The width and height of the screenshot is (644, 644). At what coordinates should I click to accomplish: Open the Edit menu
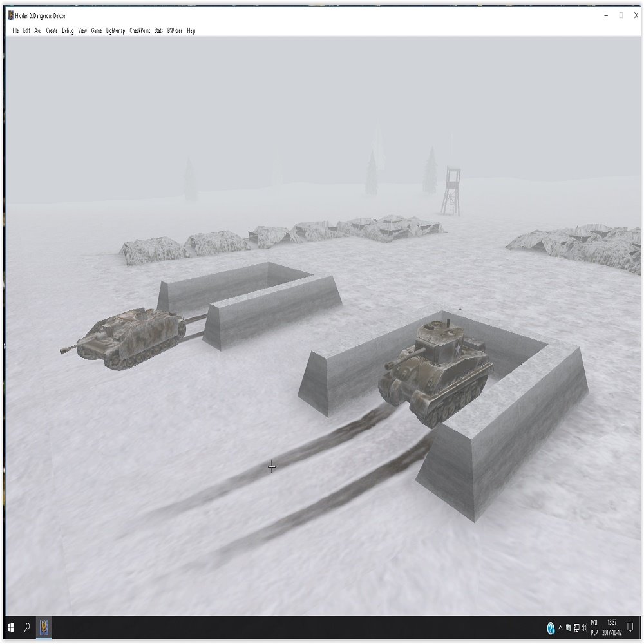[x=26, y=30]
